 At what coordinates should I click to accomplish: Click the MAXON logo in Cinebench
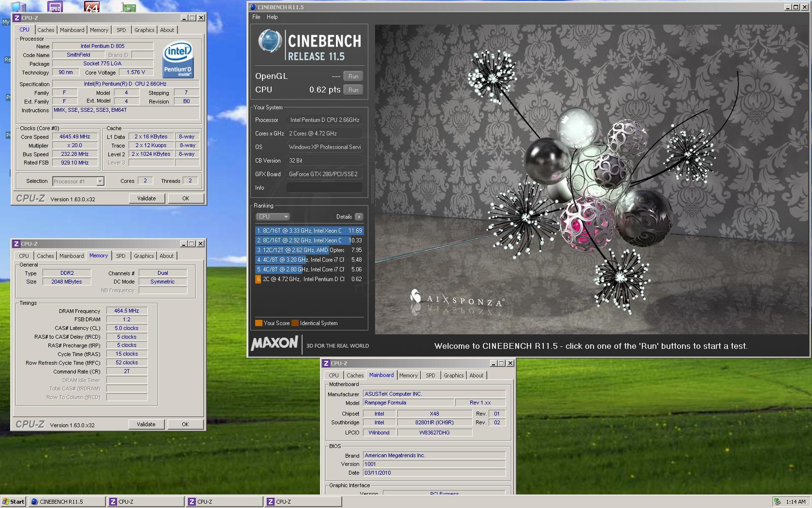point(274,343)
